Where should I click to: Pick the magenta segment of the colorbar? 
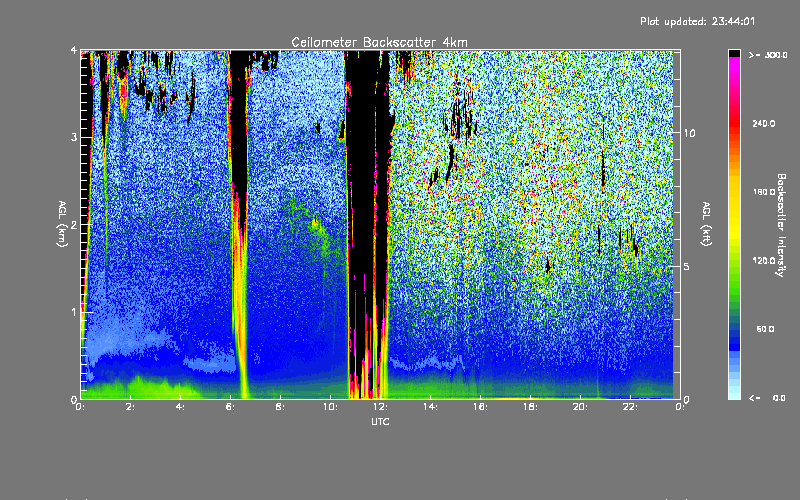point(734,62)
